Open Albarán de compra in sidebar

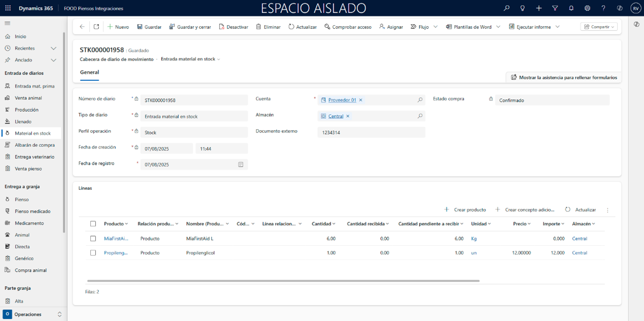point(35,145)
